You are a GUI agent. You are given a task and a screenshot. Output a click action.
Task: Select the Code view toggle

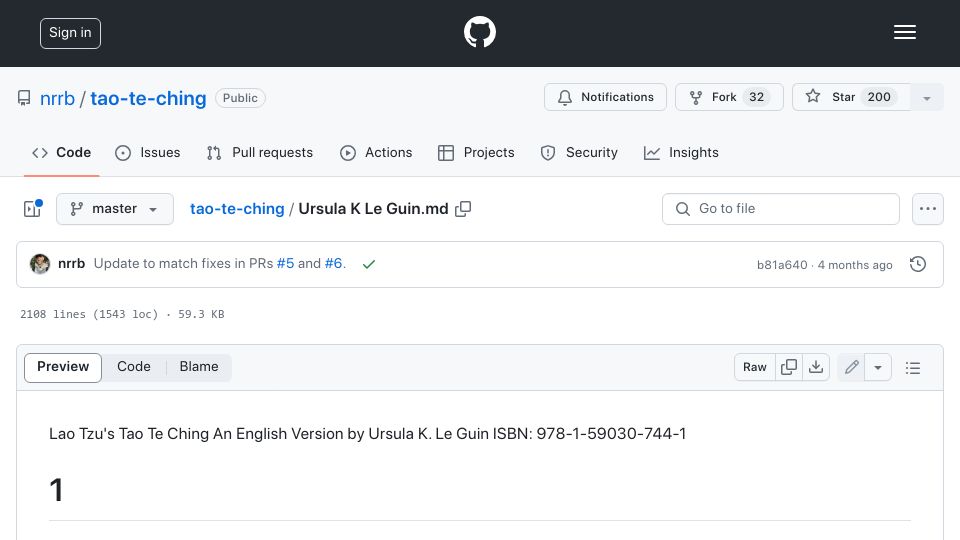[133, 367]
